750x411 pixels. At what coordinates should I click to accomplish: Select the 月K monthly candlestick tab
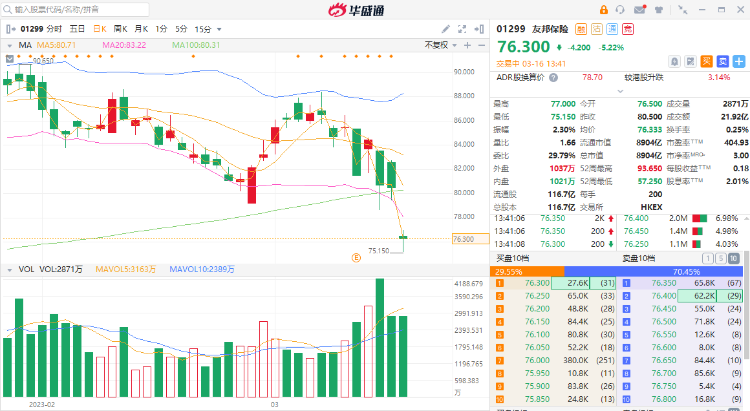pyautogui.click(x=141, y=29)
